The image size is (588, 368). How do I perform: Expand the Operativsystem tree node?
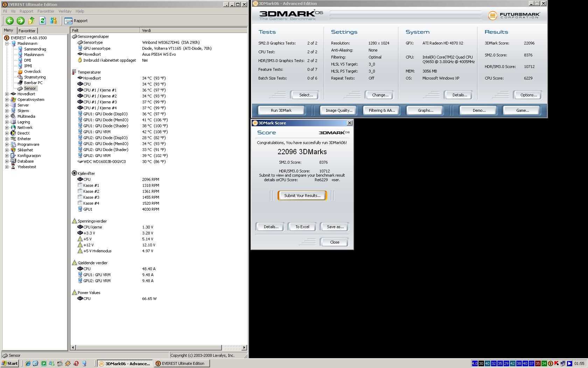coord(7,100)
